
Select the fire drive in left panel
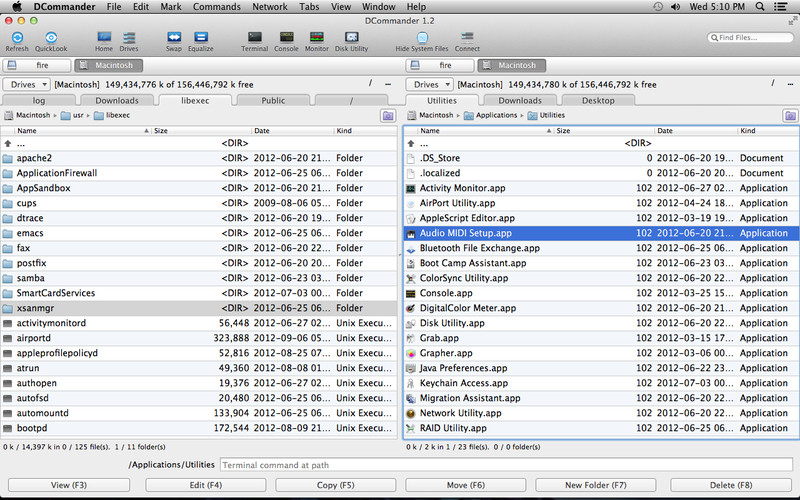pos(38,65)
